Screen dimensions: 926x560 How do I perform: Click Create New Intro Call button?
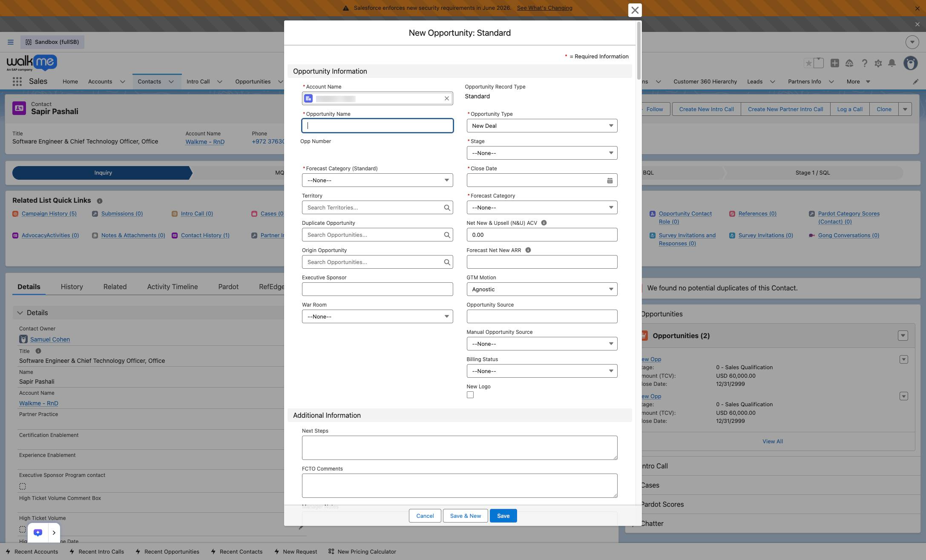(706, 109)
